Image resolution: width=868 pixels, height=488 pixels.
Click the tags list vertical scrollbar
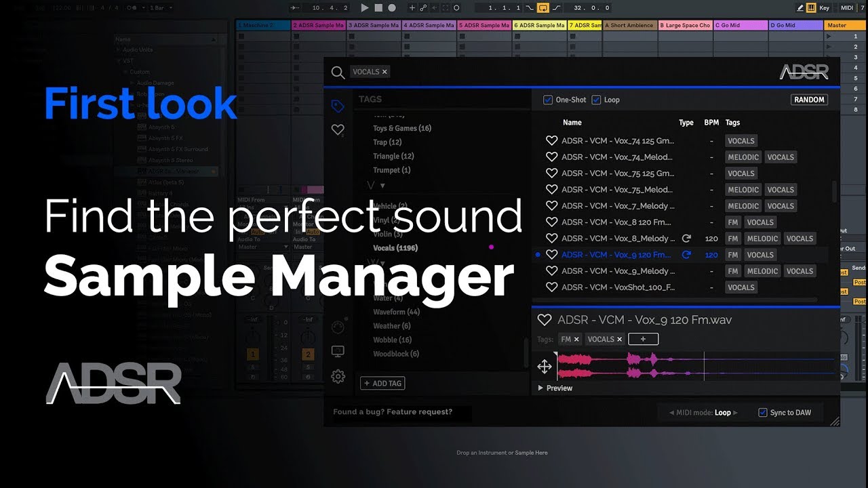coord(526,352)
